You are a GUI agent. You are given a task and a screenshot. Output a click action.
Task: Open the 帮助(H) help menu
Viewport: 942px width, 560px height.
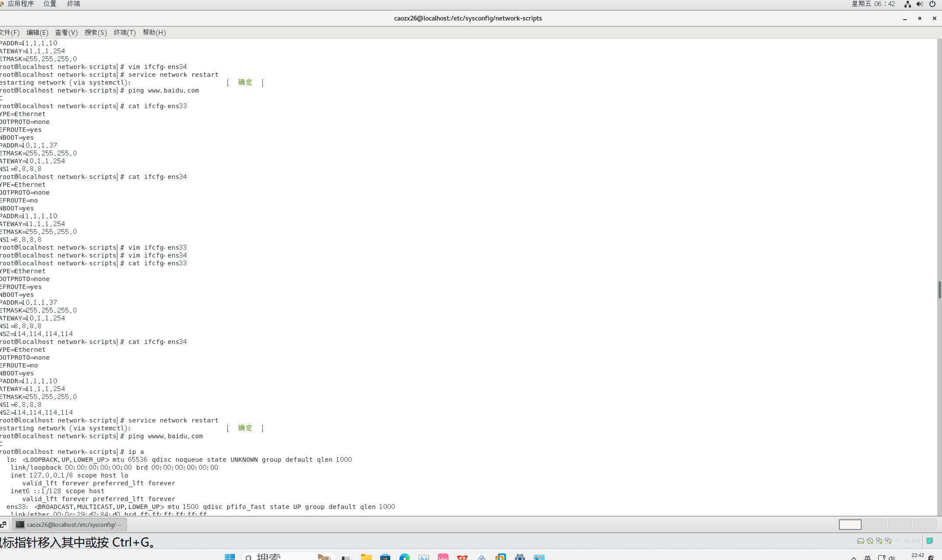[154, 32]
